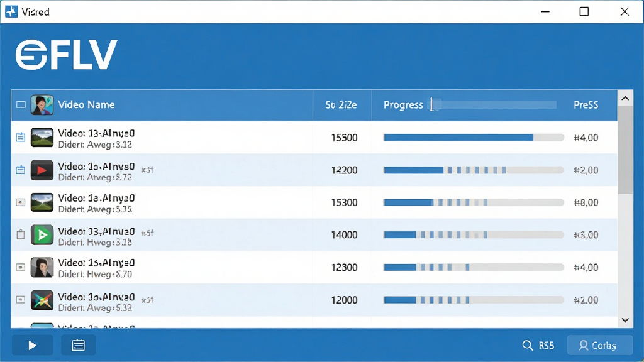Check the box for the 15300 row
644x362 pixels.
pos(21,202)
